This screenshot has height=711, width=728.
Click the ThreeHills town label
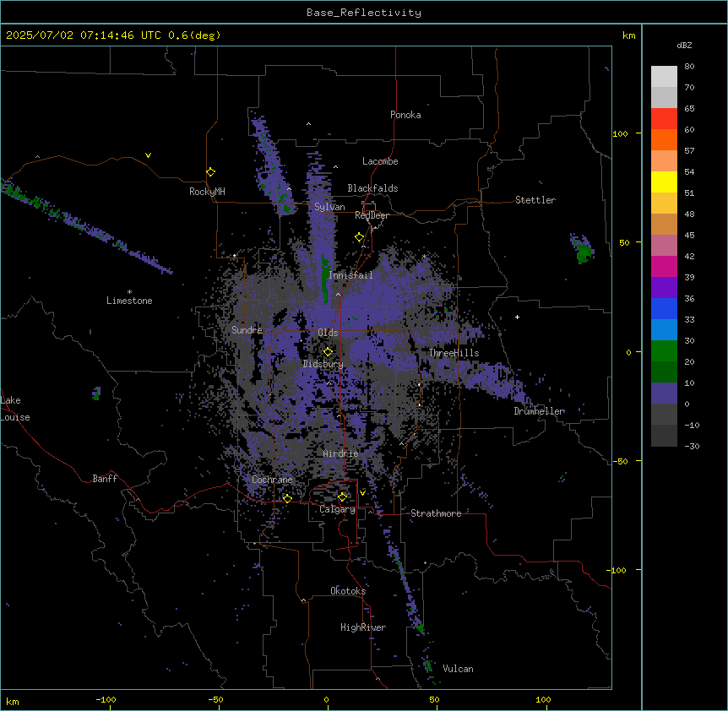coord(454,353)
